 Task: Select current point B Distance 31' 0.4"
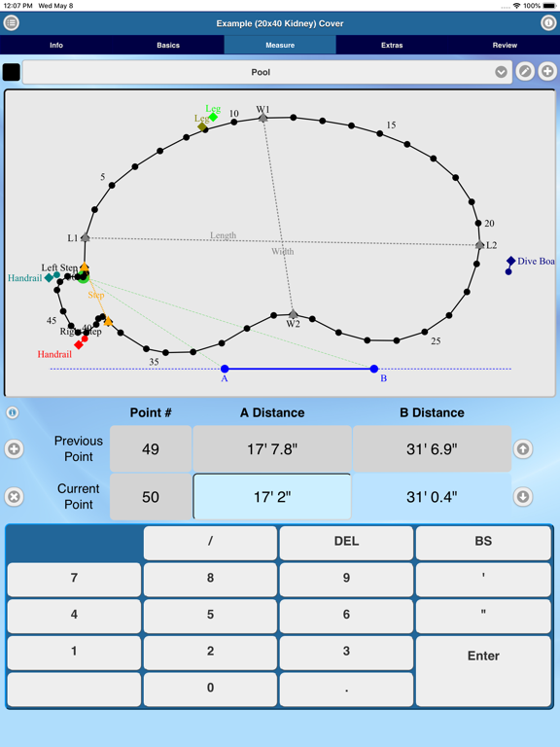pyautogui.click(x=432, y=497)
